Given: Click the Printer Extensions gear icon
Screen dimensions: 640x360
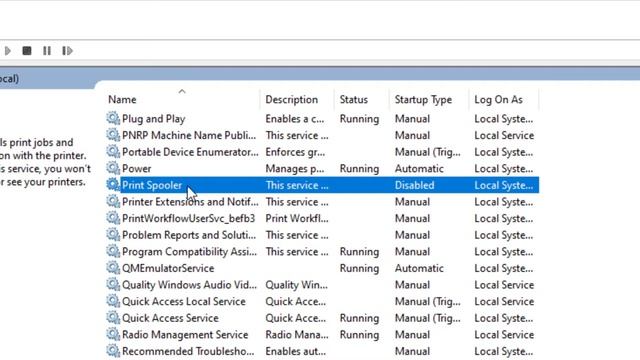Looking at the screenshot, I should 113,201.
